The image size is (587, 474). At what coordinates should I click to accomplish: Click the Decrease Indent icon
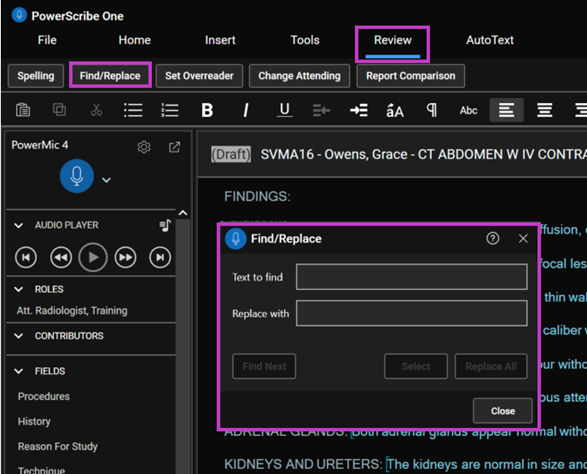point(321,110)
